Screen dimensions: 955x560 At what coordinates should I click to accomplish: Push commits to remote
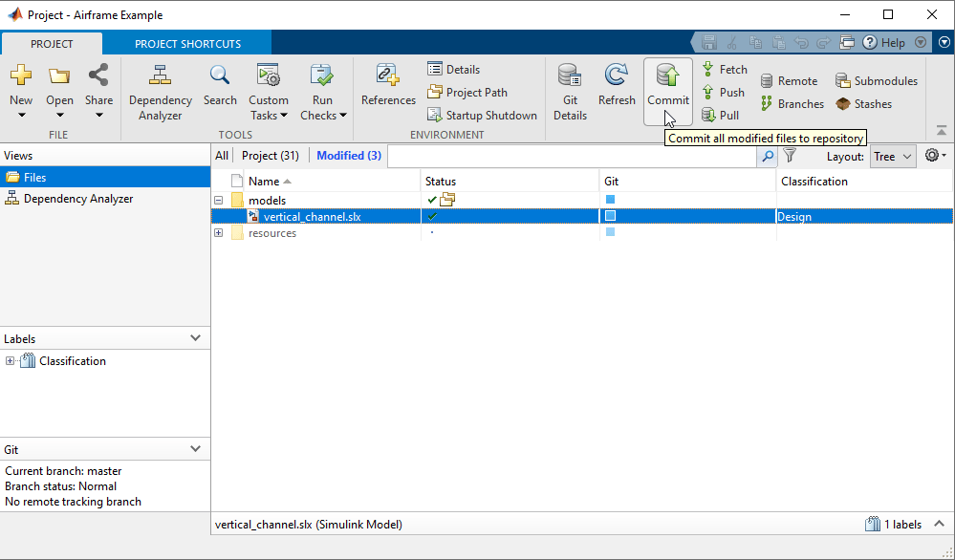[x=724, y=93]
